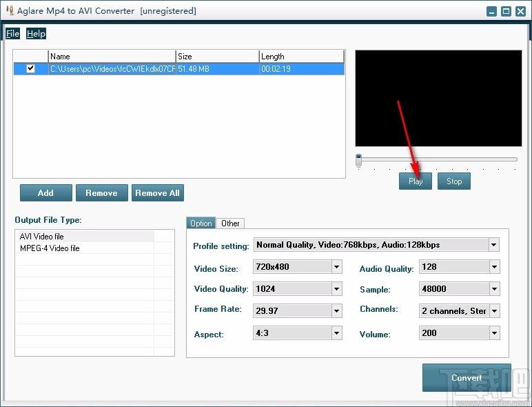Close the Aglare converter window
The image size is (532, 407).
(x=520, y=11)
